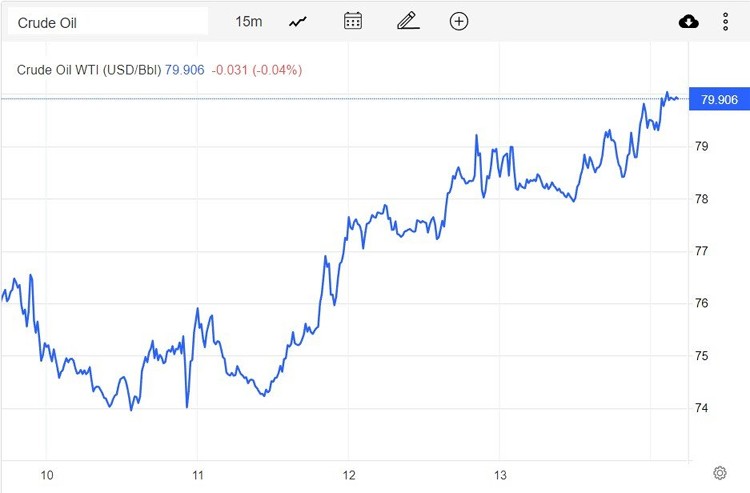The height and width of the screenshot is (493, 750).
Task: Click the circled plus add icon
Action: (x=459, y=21)
